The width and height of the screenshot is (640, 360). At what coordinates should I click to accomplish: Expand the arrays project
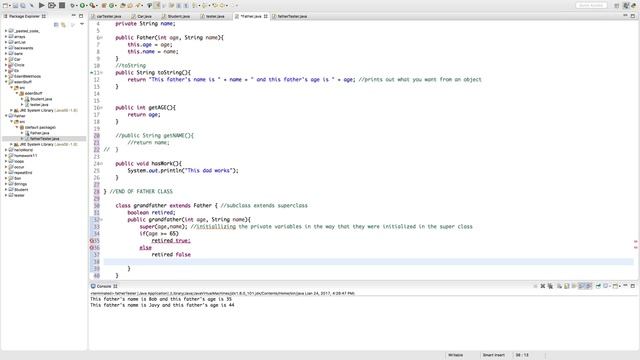[6, 37]
